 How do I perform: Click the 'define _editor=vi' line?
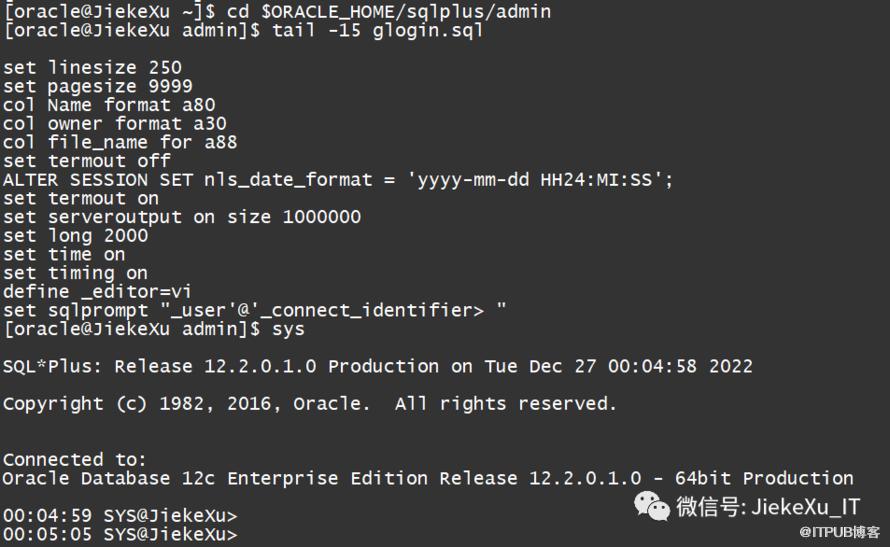point(97,291)
